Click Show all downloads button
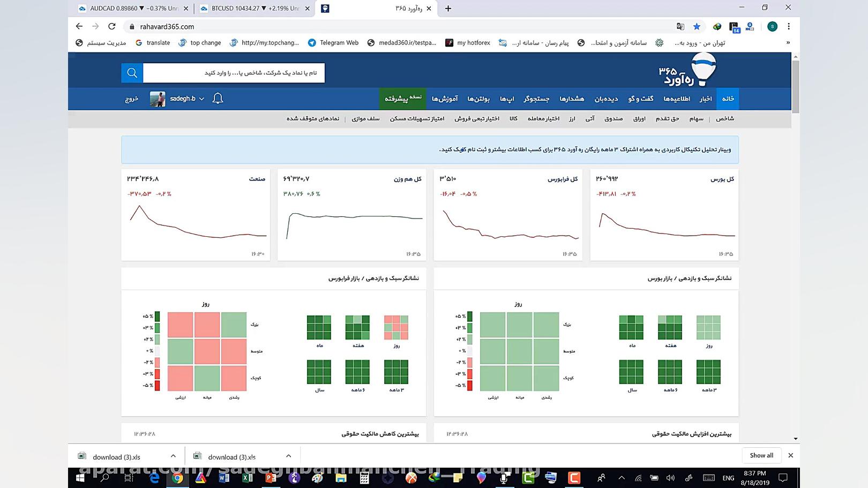This screenshot has height=488, width=868. click(761, 455)
